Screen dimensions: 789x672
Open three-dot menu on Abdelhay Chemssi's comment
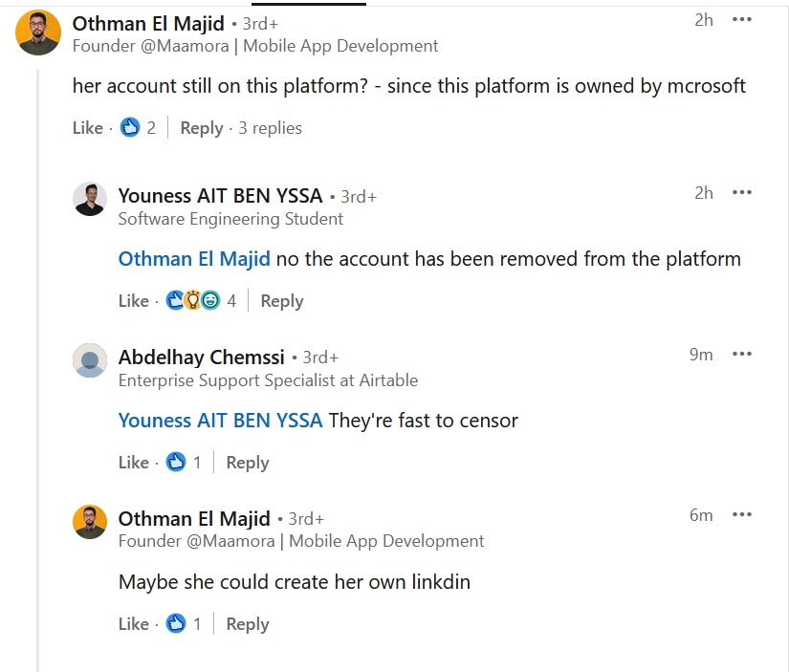coord(742,355)
